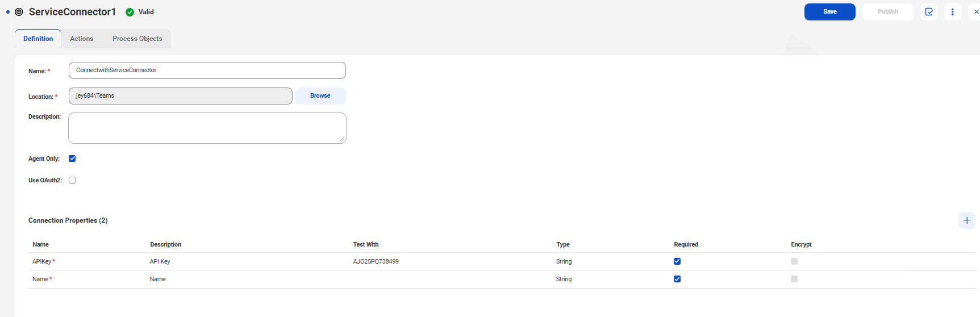Click the Test With column header

pos(366,244)
